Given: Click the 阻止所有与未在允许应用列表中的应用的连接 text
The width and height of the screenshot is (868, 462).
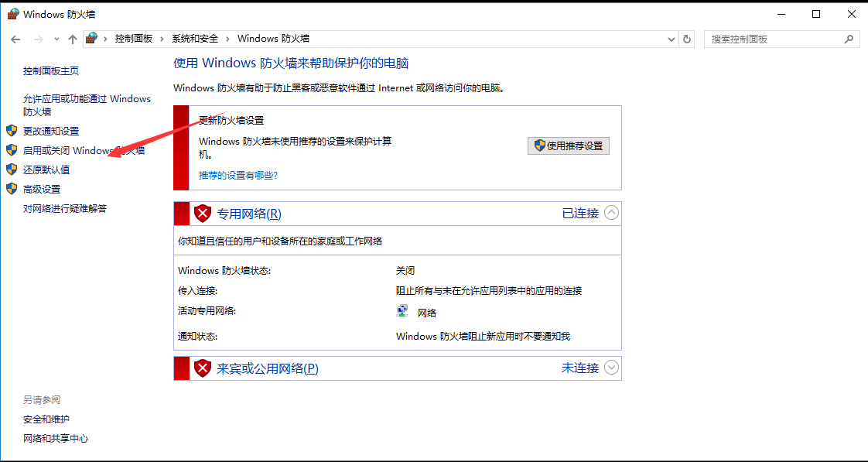Looking at the screenshot, I should (x=489, y=290).
